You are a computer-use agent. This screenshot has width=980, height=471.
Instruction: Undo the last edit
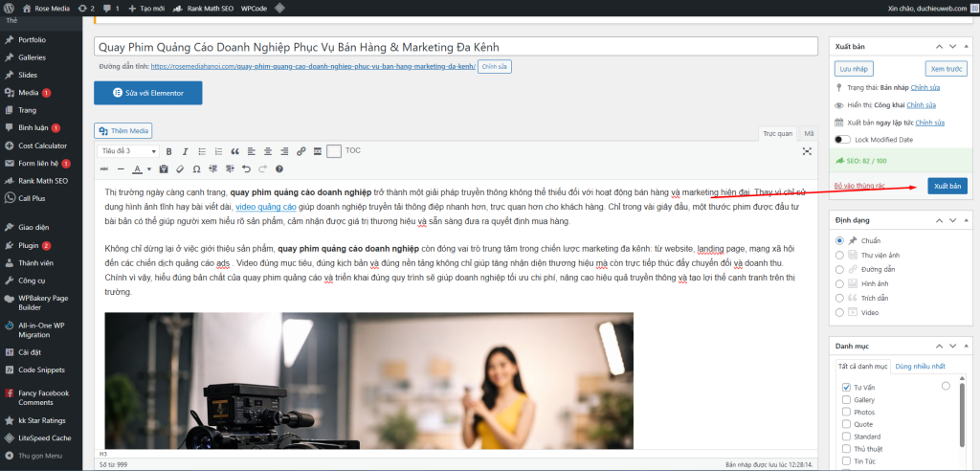pyautogui.click(x=246, y=168)
